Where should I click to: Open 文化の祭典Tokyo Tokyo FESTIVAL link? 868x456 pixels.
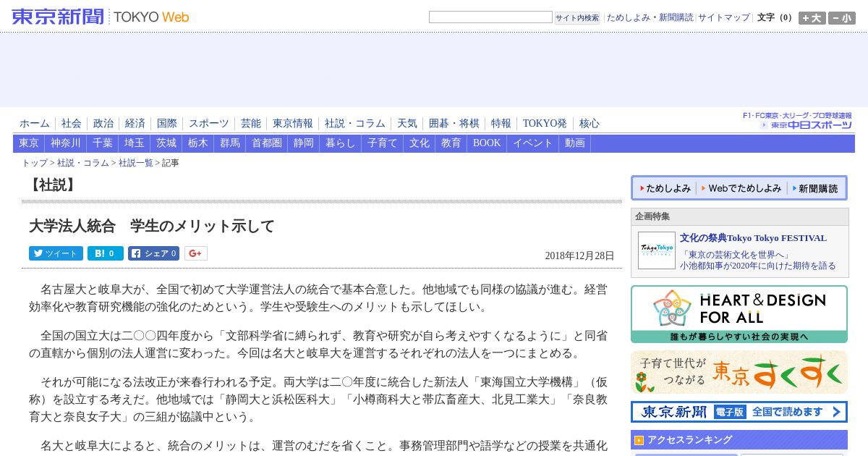click(753, 238)
